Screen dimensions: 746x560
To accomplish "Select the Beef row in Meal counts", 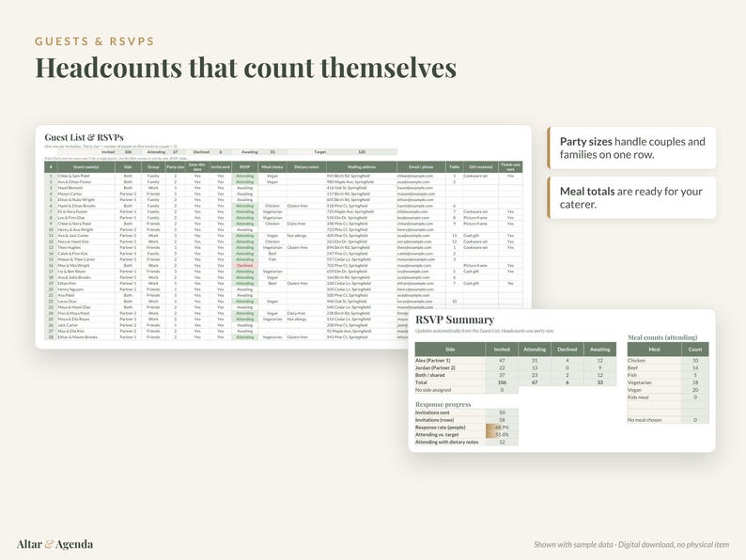I will click(668, 367).
